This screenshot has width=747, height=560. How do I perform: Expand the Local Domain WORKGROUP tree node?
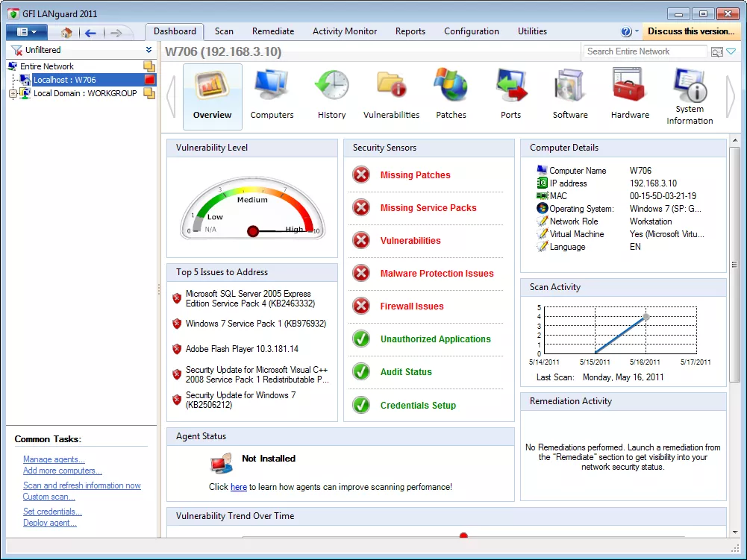point(13,93)
